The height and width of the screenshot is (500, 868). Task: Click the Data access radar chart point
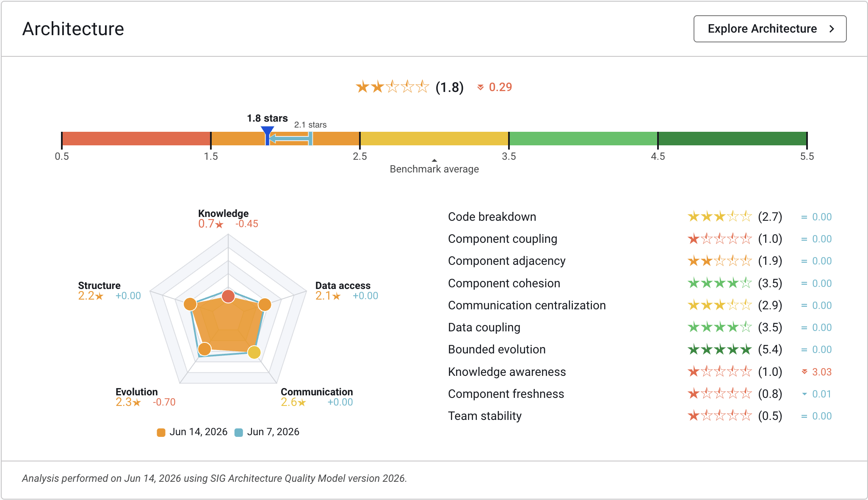click(x=265, y=304)
